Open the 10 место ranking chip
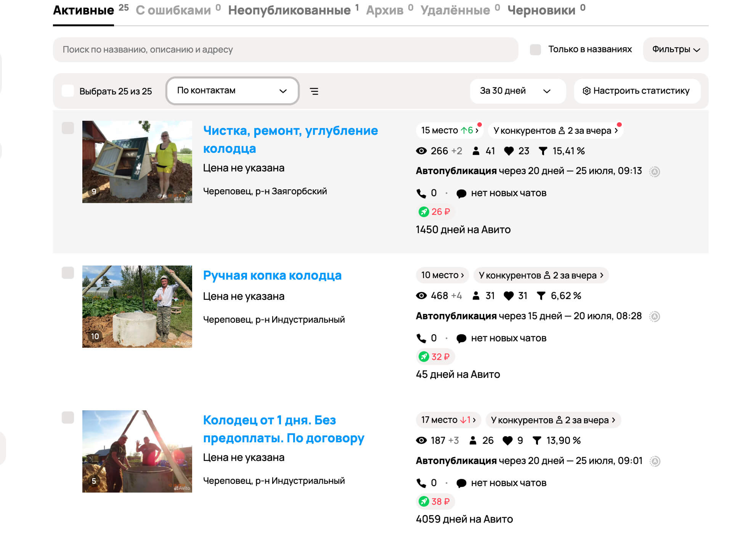 (x=442, y=275)
